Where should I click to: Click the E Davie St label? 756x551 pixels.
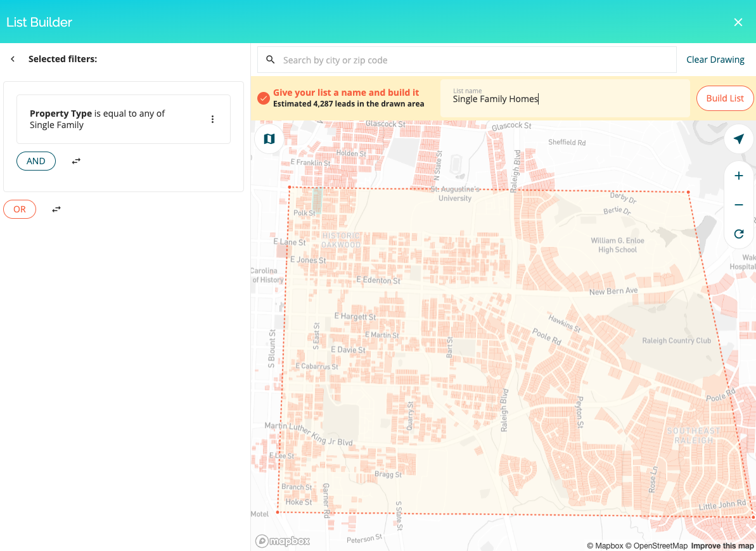click(x=348, y=350)
